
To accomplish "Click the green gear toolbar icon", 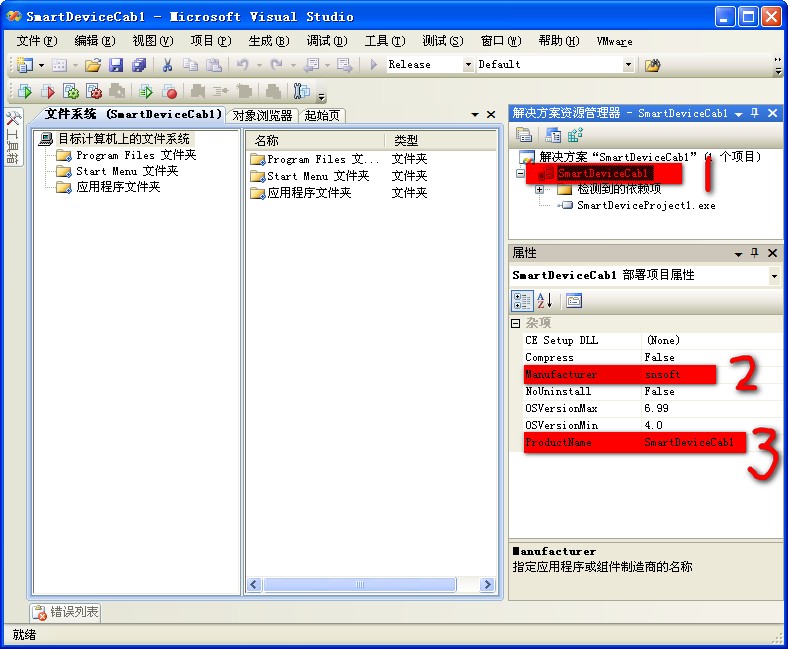I will coord(71,91).
